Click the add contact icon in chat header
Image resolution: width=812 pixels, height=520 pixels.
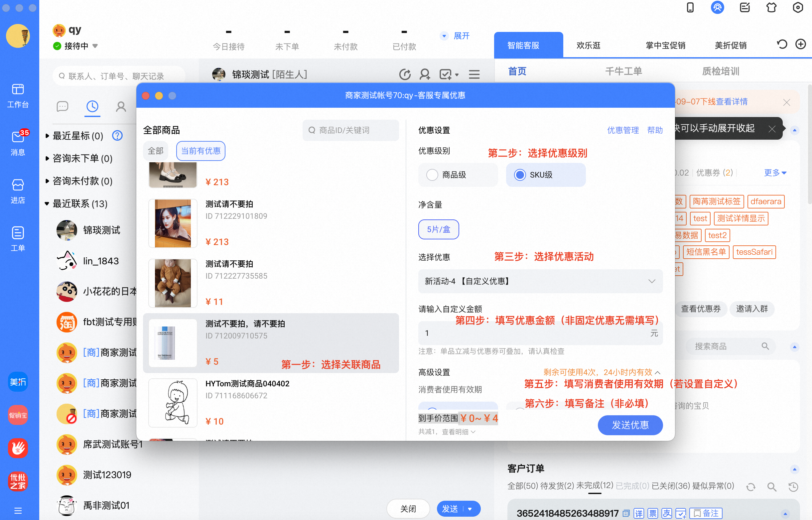coord(424,74)
